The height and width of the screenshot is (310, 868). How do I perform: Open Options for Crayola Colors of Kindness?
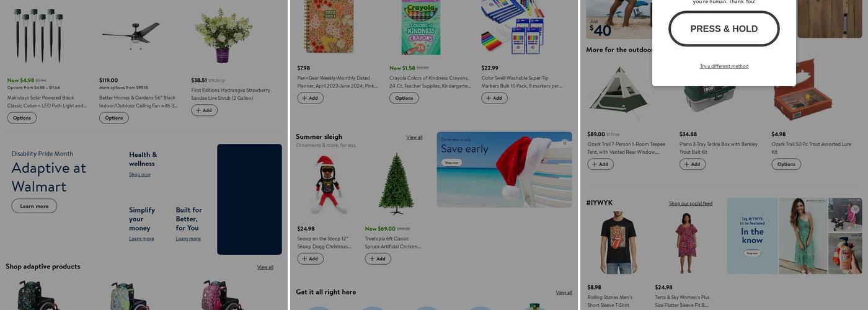pos(404,98)
